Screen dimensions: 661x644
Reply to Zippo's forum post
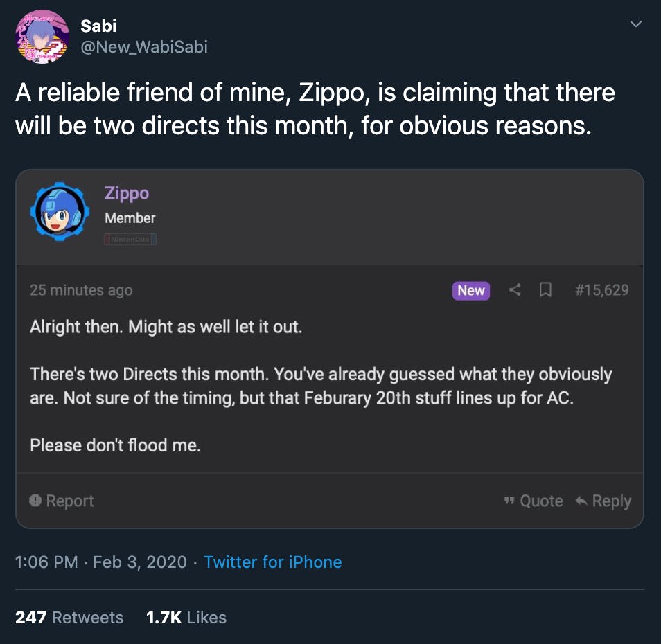pyautogui.click(x=603, y=501)
